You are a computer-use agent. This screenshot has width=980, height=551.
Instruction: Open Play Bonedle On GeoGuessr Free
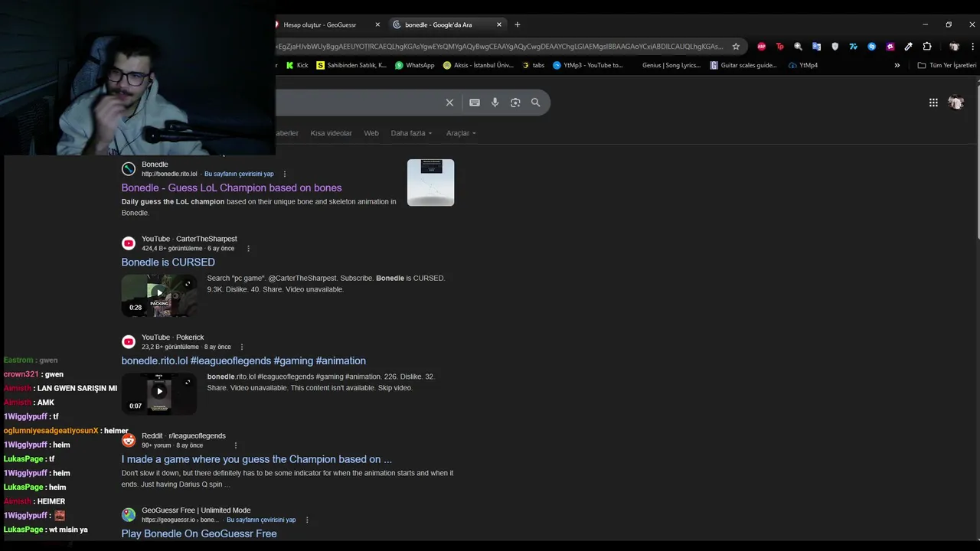(199, 533)
